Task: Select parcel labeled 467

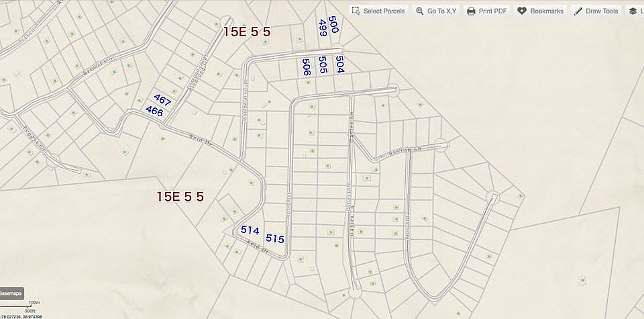Action: [x=162, y=100]
